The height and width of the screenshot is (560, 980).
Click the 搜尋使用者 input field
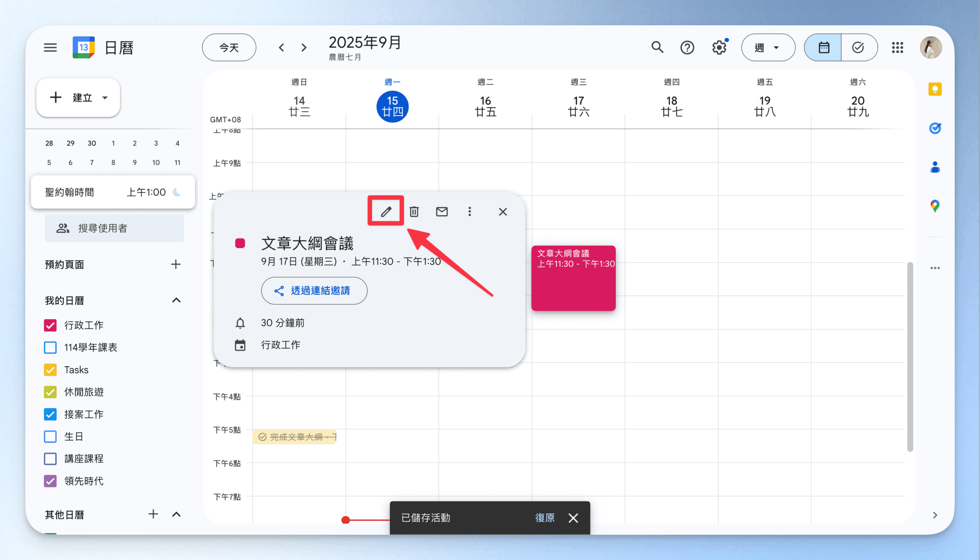pos(114,228)
